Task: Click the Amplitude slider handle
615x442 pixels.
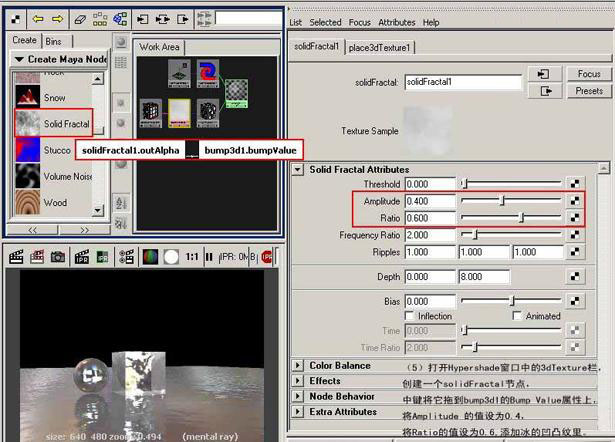Action: [x=502, y=201]
